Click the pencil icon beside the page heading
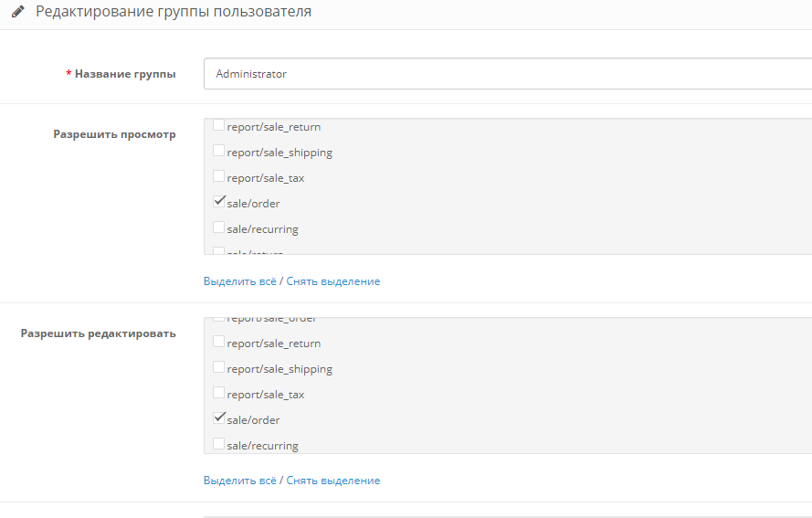812x518 pixels. (x=18, y=13)
